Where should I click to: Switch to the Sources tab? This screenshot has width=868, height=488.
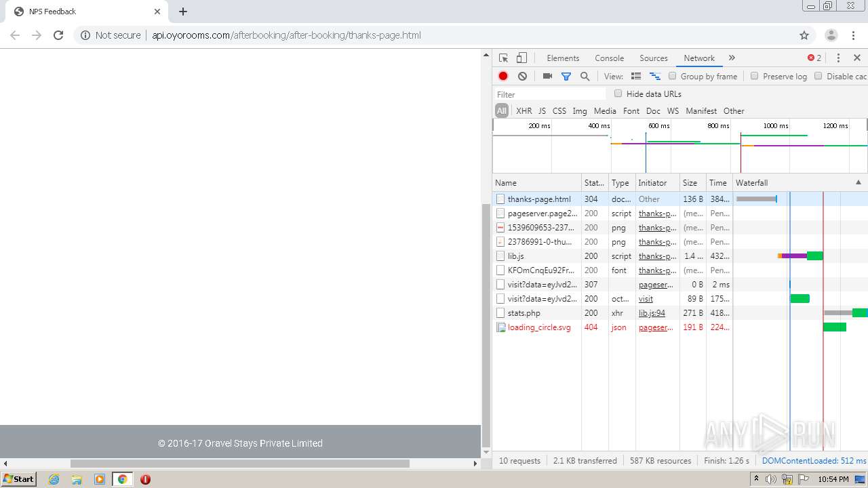(x=654, y=58)
